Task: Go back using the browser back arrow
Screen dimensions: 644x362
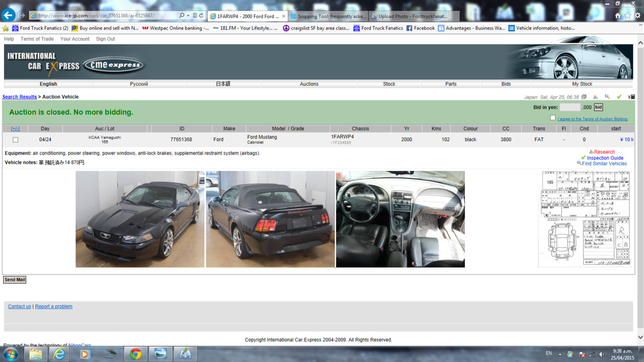Action: pyautogui.click(x=8, y=15)
